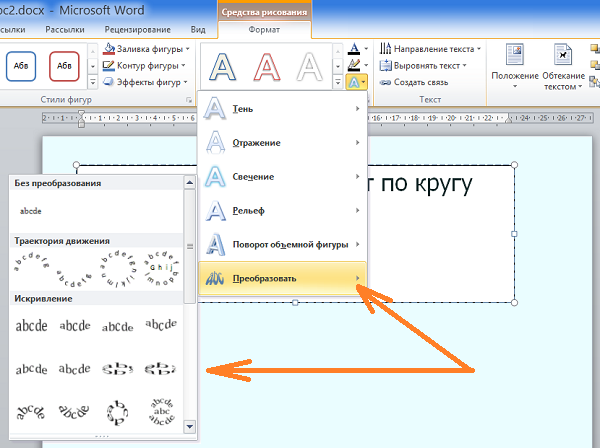Open Transform (Преобразовать) submenu
Image resolution: width=600 pixels, height=448 pixels.
283,279
